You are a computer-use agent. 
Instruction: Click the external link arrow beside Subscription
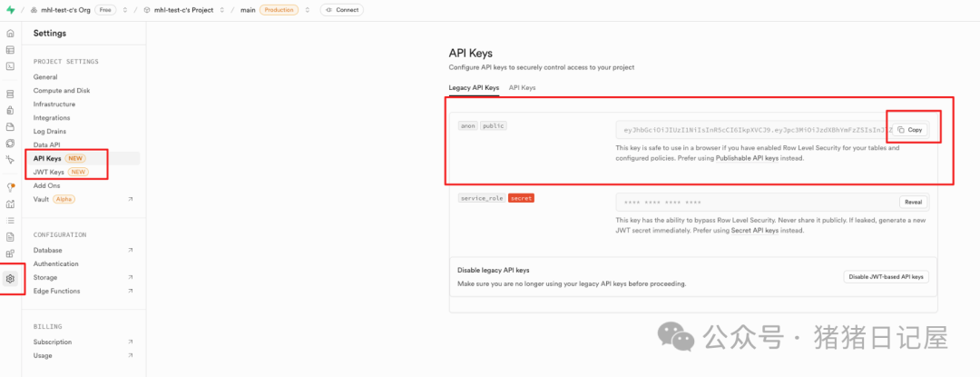tap(131, 342)
